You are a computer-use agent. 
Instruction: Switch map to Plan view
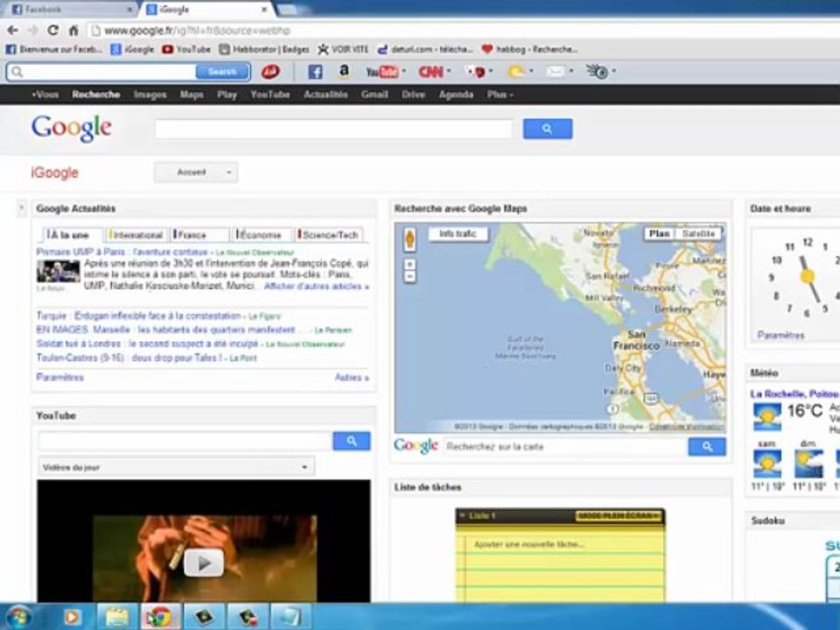click(x=659, y=234)
